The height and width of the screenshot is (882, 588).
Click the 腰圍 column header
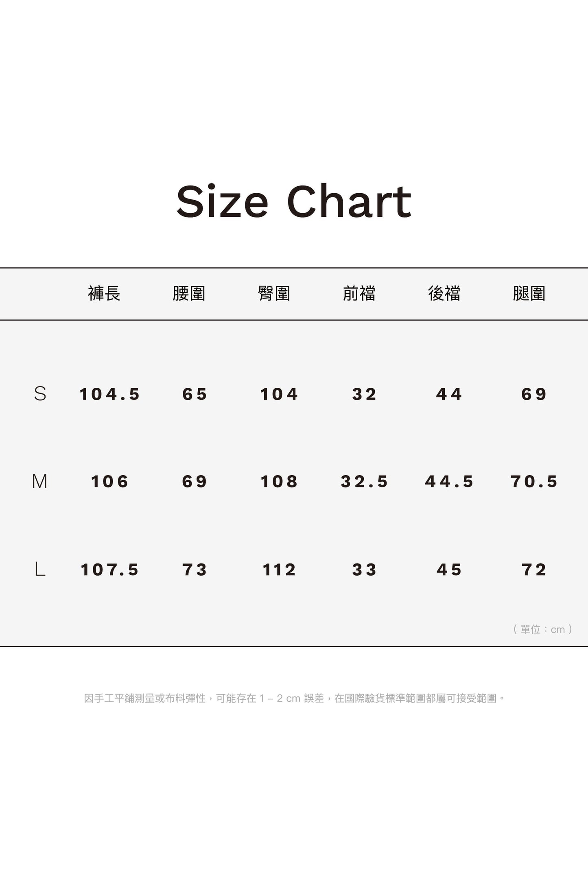(x=189, y=293)
